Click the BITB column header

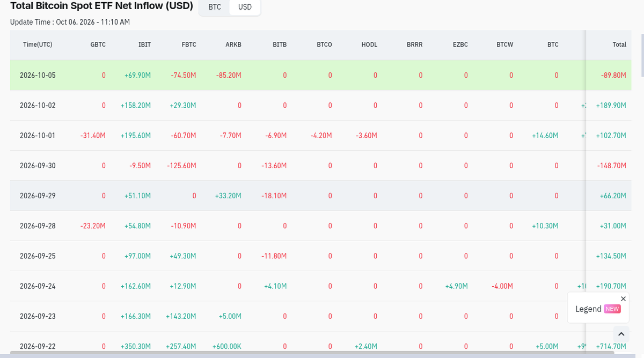[x=280, y=44]
